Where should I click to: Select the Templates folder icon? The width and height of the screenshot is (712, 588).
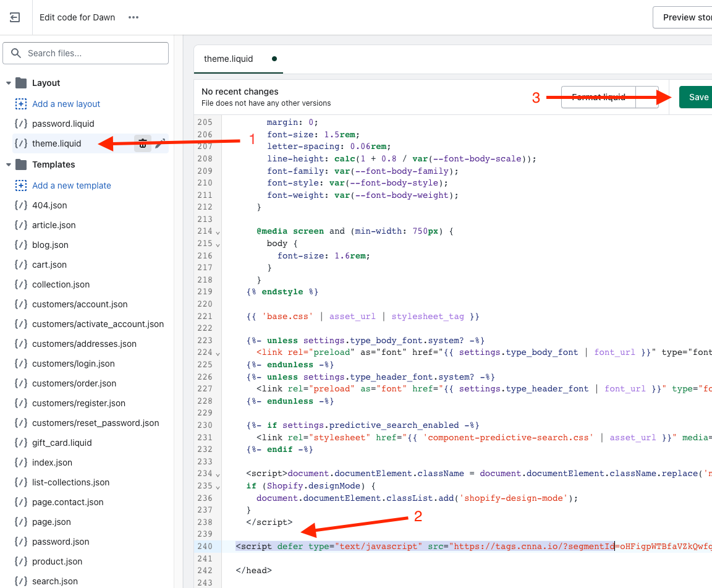click(x=21, y=164)
